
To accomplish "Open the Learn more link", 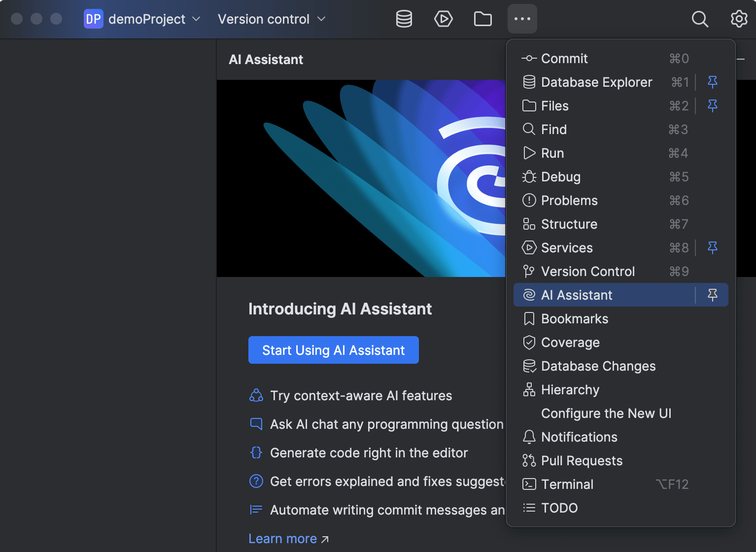I will point(282,539).
